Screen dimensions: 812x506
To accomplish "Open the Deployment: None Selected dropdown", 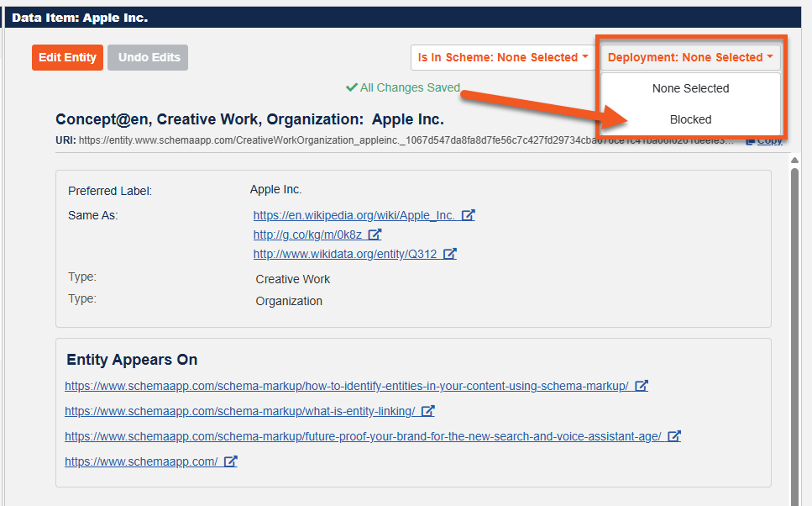I will 690,57.
